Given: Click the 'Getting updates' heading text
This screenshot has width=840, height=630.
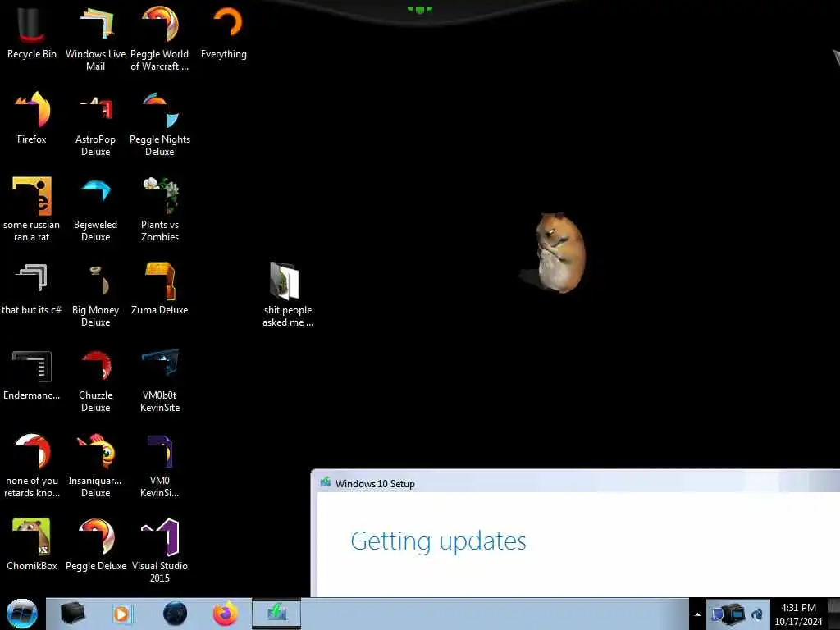Looking at the screenshot, I should [438, 541].
